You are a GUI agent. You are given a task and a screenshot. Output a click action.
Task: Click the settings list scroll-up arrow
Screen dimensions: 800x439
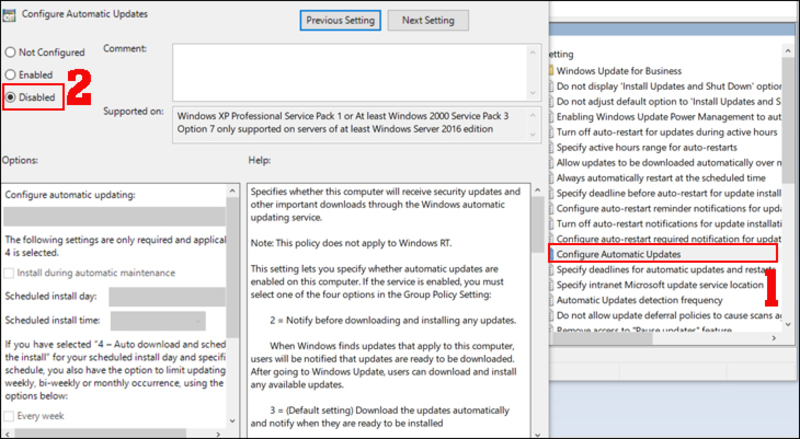788,51
